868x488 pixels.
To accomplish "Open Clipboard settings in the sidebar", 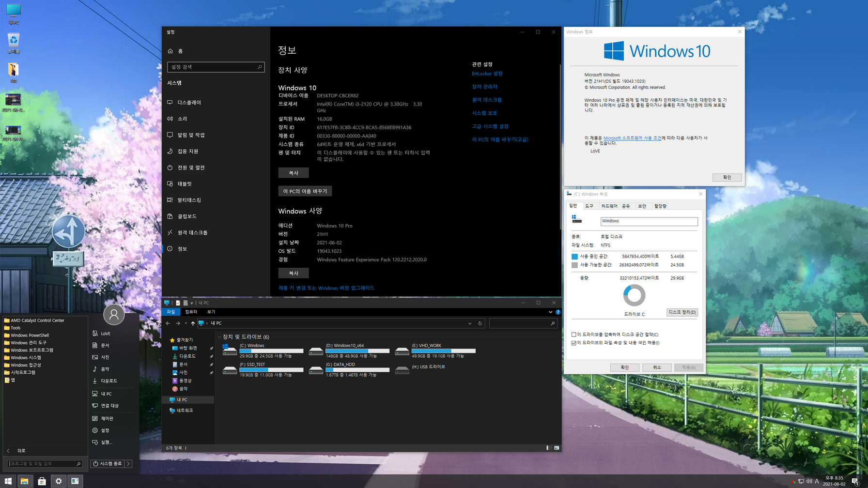I will 216,216.
